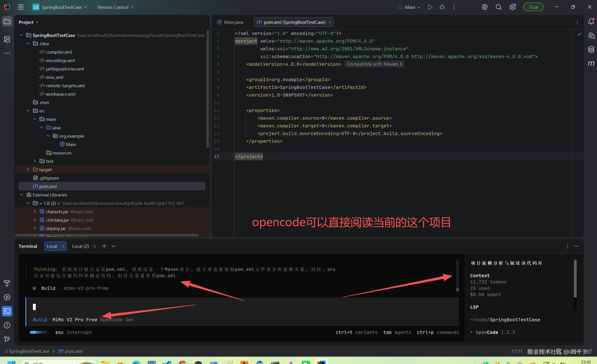
Task: Expand the test folder in the Project tree
Action: (34, 161)
